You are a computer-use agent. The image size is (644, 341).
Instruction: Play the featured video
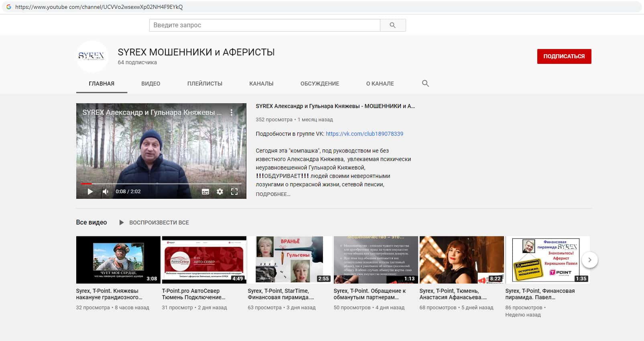(90, 192)
